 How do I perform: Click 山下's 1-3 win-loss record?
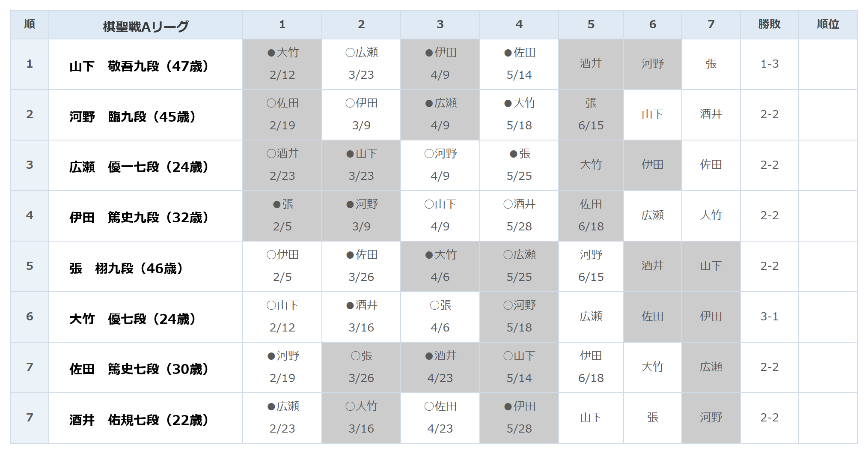point(769,64)
